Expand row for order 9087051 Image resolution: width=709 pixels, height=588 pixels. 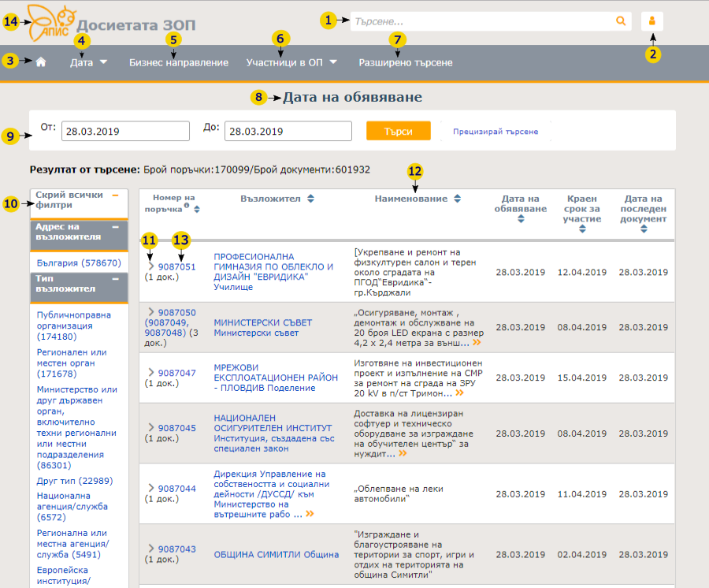(x=150, y=266)
